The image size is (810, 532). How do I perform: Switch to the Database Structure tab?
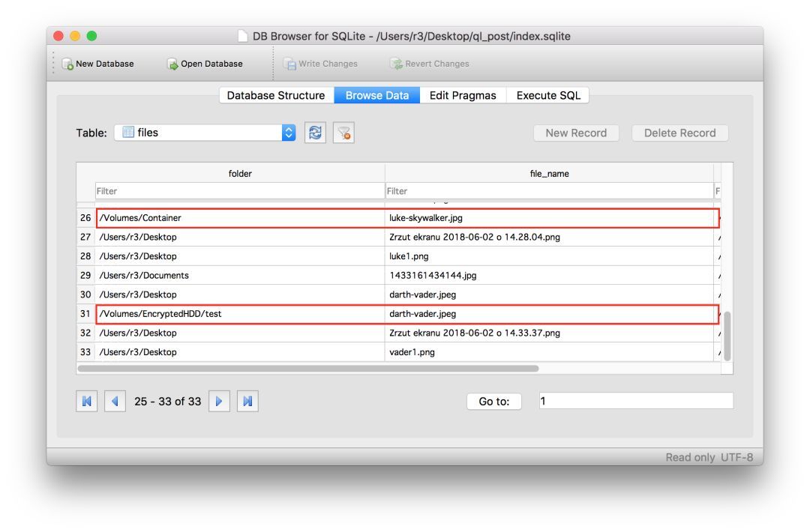tap(276, 96)
